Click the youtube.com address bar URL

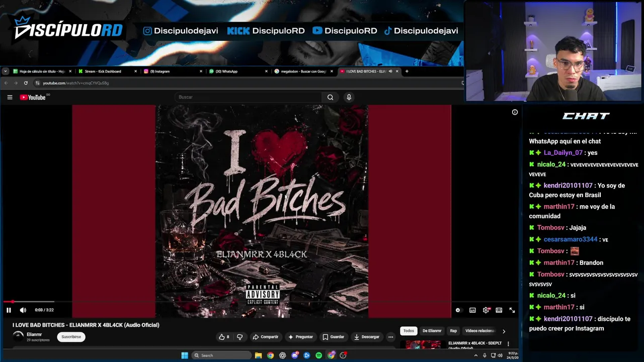[x=75, y=83]
